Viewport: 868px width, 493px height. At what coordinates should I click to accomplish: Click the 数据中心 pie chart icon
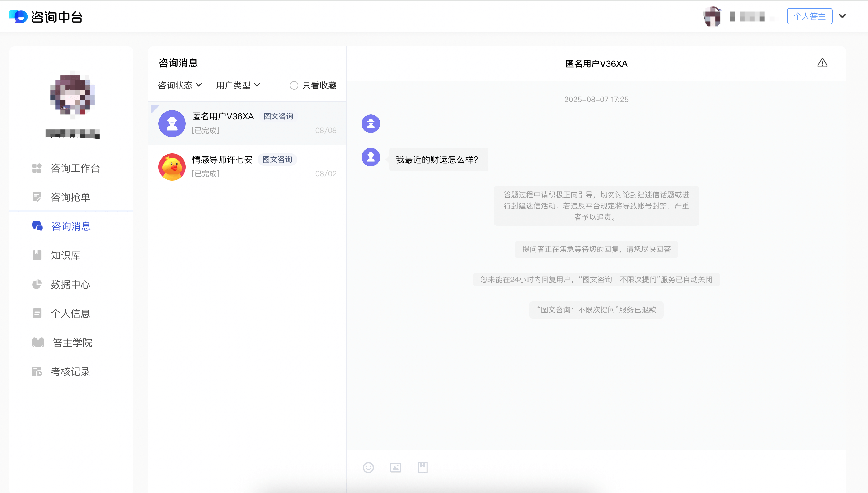tap(37, 285)
